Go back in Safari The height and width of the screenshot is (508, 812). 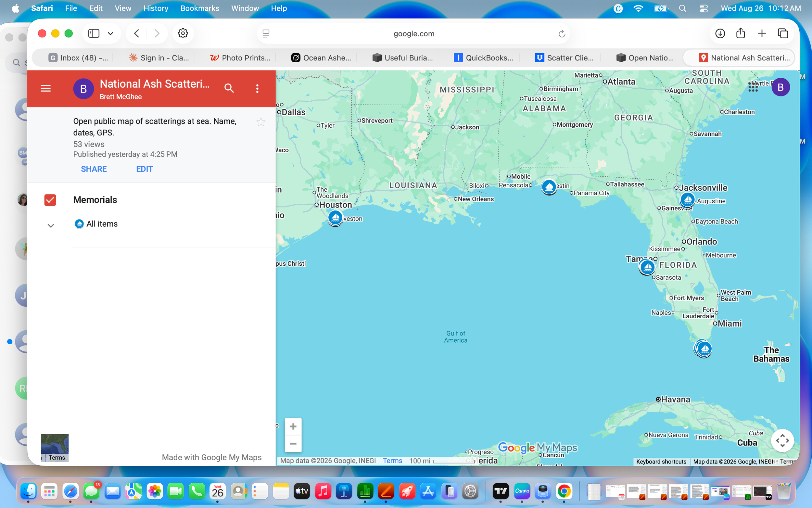136,33
